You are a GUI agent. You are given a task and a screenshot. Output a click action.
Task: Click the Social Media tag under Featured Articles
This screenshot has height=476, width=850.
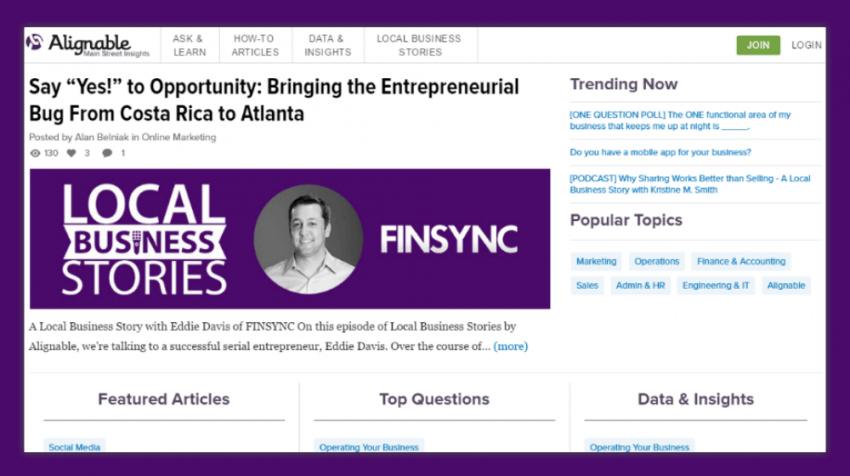(x=75, y=447)
